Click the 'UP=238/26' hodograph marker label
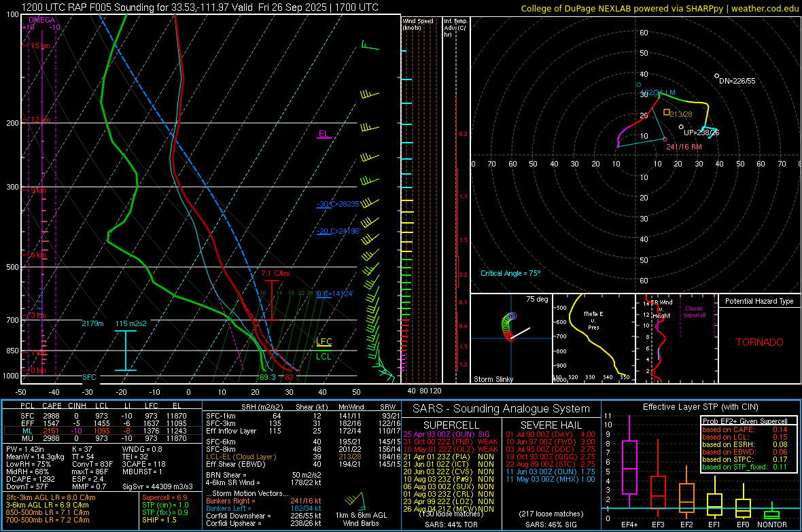This screenshot has width=802, height=532. (x=701, y=132)
